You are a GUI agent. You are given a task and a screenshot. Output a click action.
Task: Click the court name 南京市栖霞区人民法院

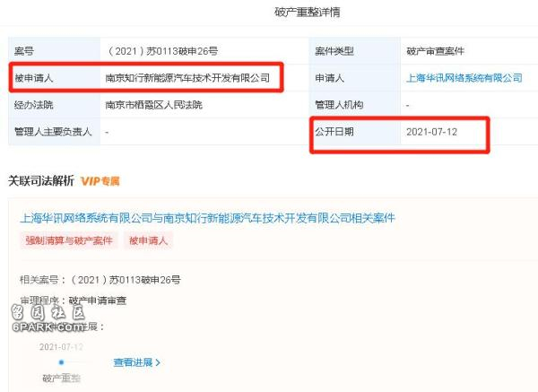click(x=153, y=105)
